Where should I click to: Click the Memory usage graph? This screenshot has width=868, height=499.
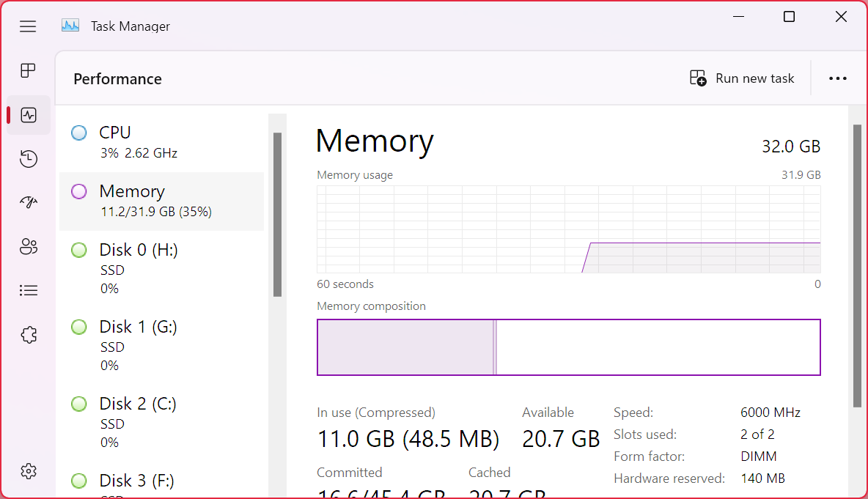(x=568, y=229)
